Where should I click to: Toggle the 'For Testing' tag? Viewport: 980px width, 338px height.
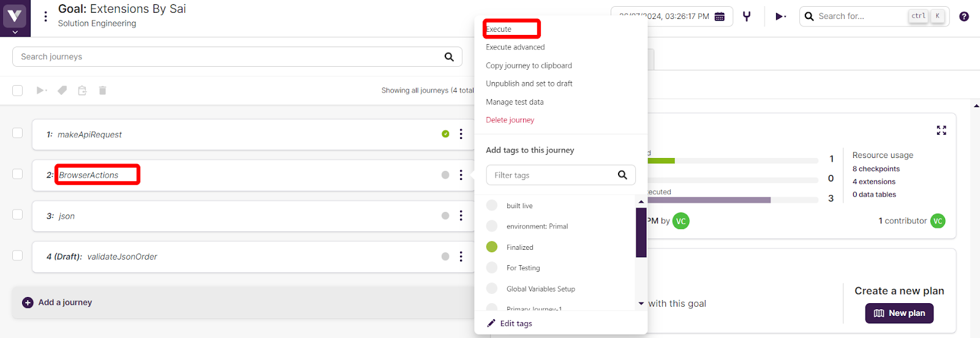[492, 268]
